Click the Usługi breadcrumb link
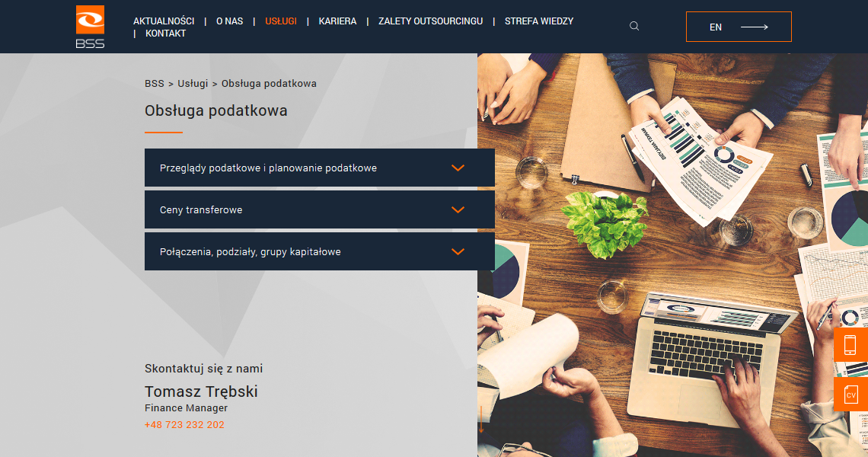Viewport: 868px width, 457px height. click(x=193, y=84)
